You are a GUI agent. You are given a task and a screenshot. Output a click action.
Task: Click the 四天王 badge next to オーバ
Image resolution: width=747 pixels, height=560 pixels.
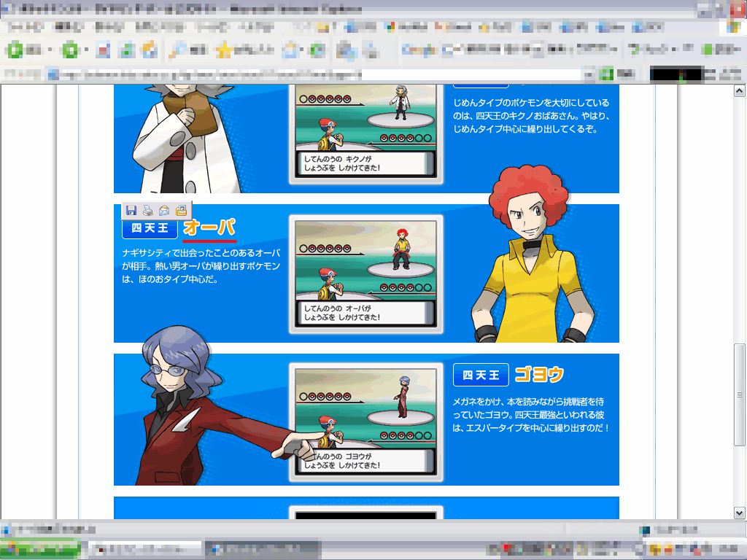pyautogui.click(x=150, y=228)
